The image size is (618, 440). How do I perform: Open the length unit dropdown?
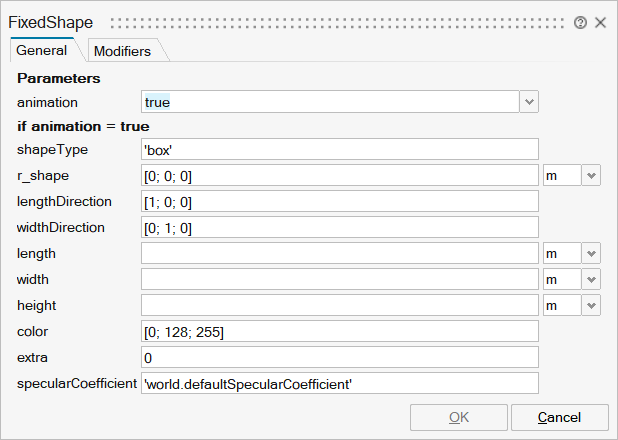(x=591, y=254)
